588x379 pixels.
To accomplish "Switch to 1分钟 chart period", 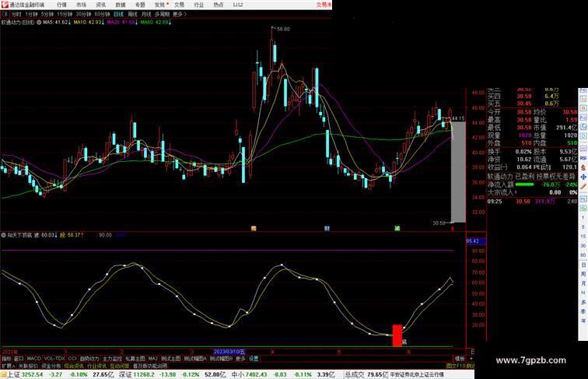I will tap(31, 14).
